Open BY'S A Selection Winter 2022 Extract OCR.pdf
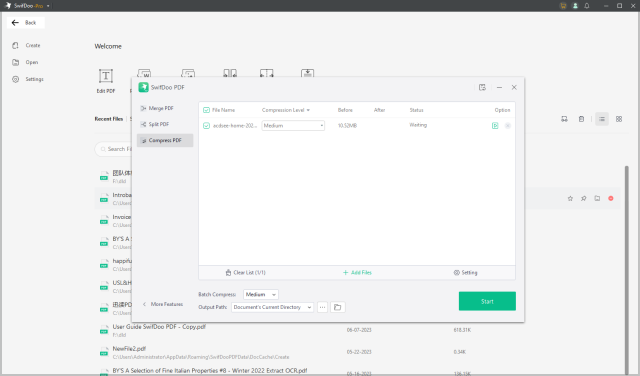The height and width of the screenshot is (376, 640). coord(210,371)
